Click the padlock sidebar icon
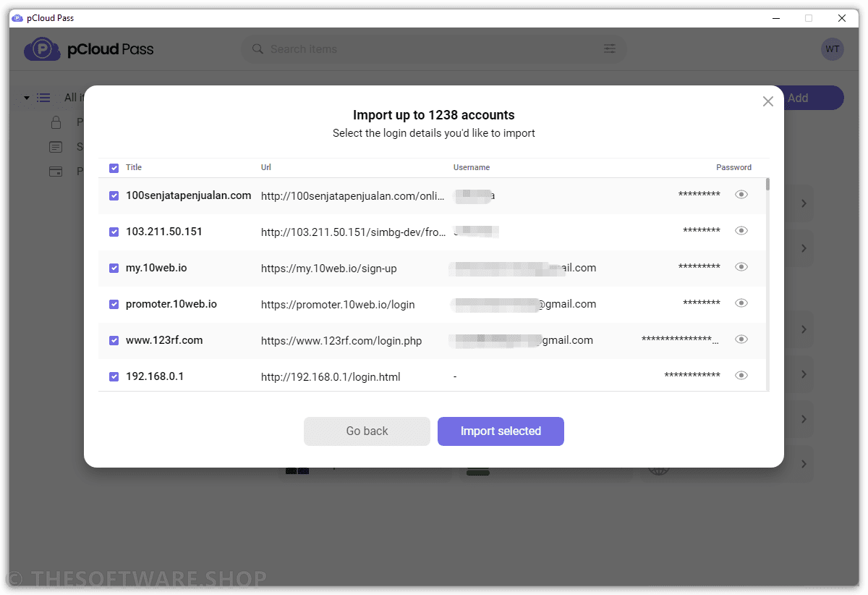This screenshot has height=595, width=868. coord(56,122)
